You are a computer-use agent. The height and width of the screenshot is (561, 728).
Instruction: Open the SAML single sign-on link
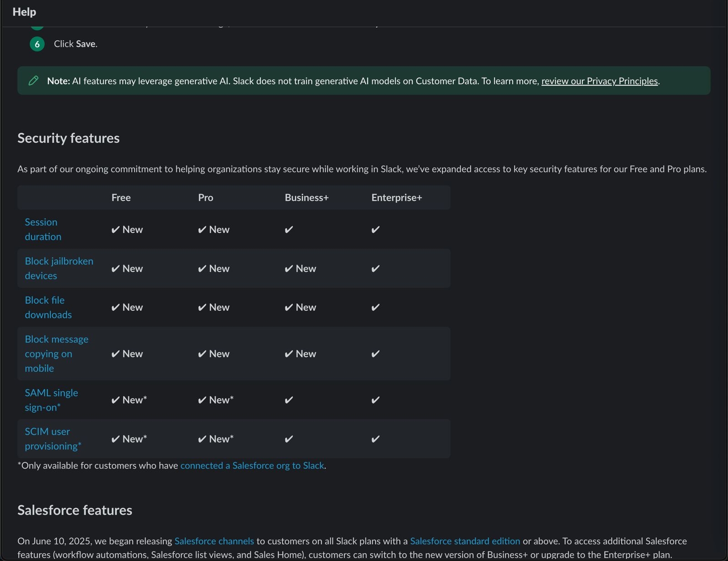click(x=51, y=400)
